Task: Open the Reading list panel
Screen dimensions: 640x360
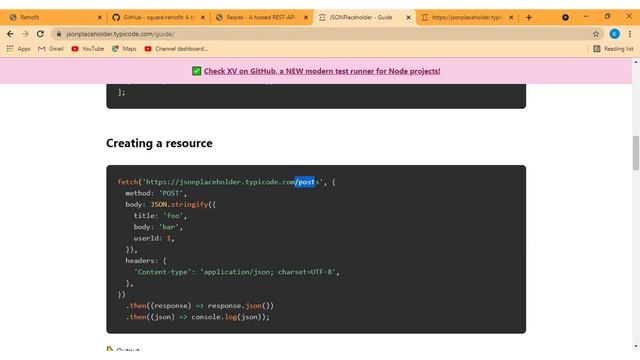Action: [x=613, y=49]
